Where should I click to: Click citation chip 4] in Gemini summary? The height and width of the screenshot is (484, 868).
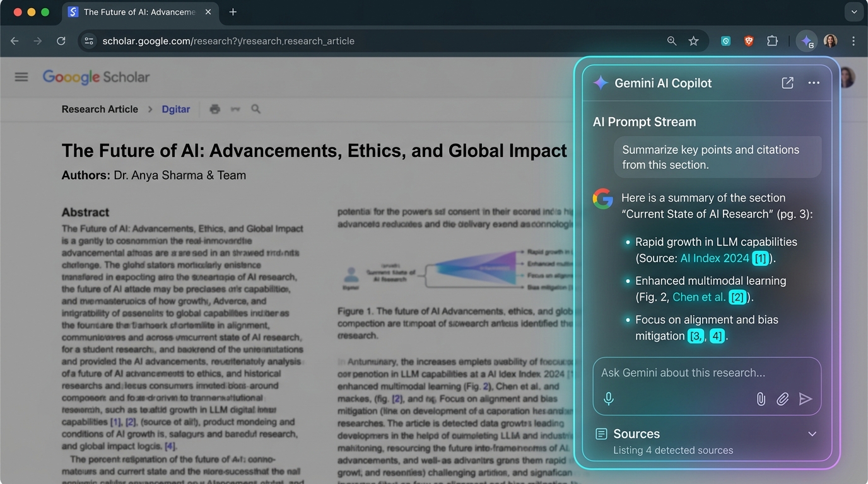tap(717, 337)
